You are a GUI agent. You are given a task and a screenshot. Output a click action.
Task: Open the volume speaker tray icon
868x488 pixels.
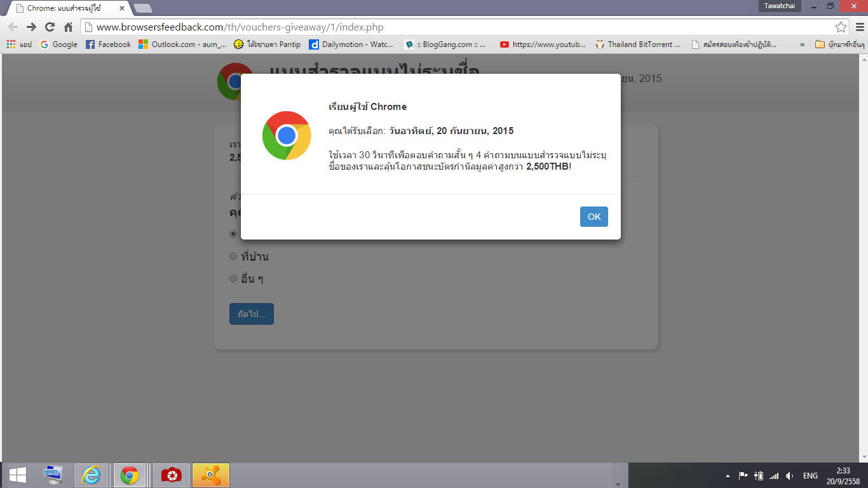pyautogui.click(x=789, y=476)
